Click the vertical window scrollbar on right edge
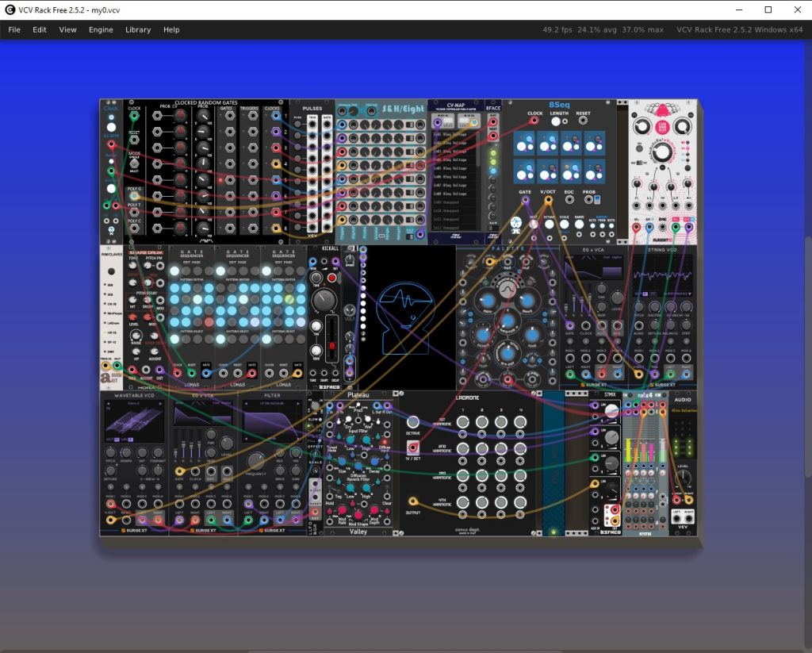Image resolution: width=812 pixels, height=653 pixels. 808,356
